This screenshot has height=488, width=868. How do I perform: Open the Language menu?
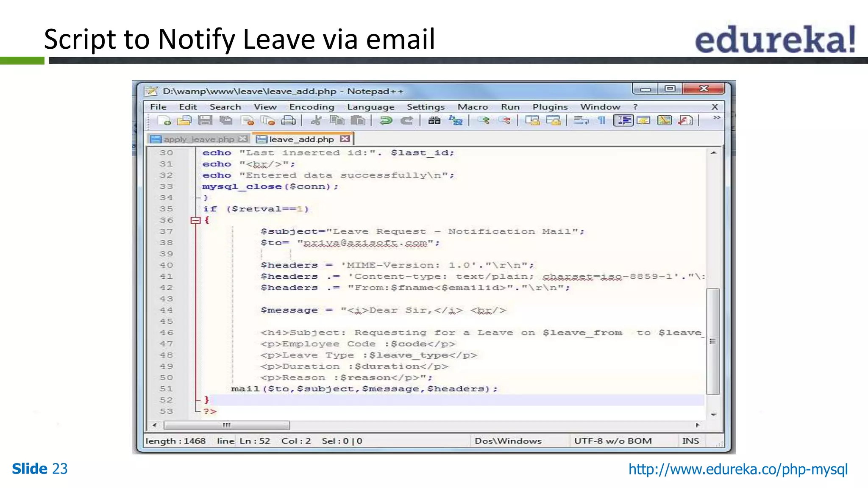click(370, 107)
